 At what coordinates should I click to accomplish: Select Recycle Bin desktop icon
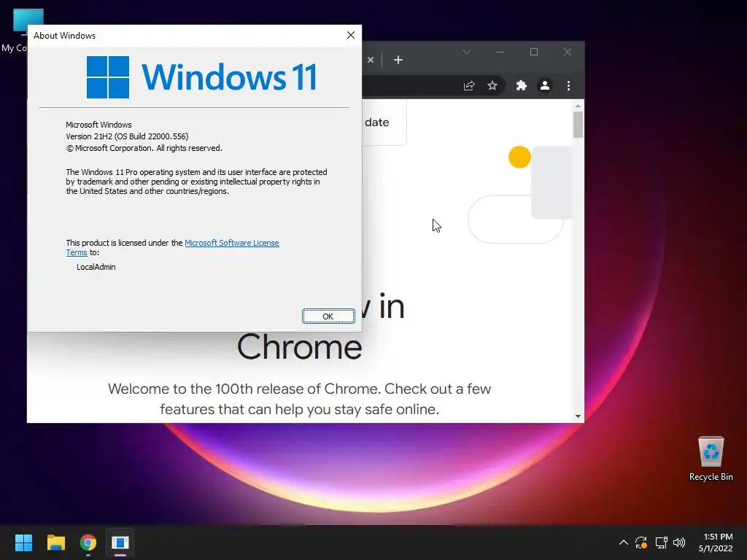(x=711, y=458)
